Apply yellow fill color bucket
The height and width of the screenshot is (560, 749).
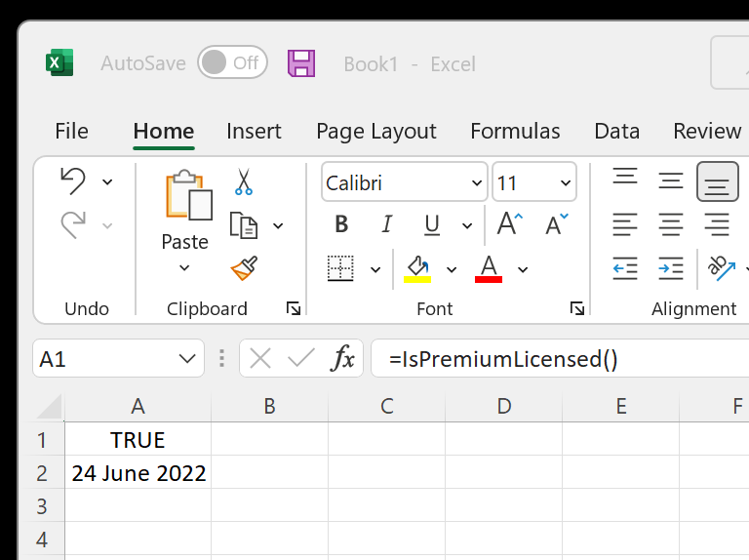click(x=417, y=269)
